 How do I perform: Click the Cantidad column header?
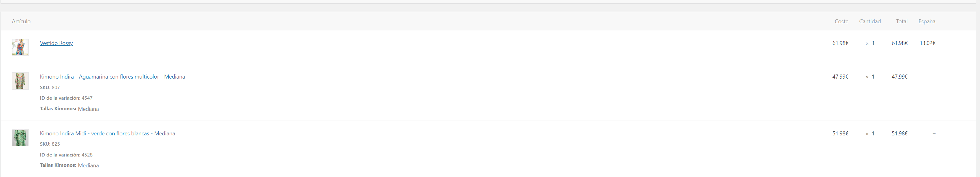point(870,21)
